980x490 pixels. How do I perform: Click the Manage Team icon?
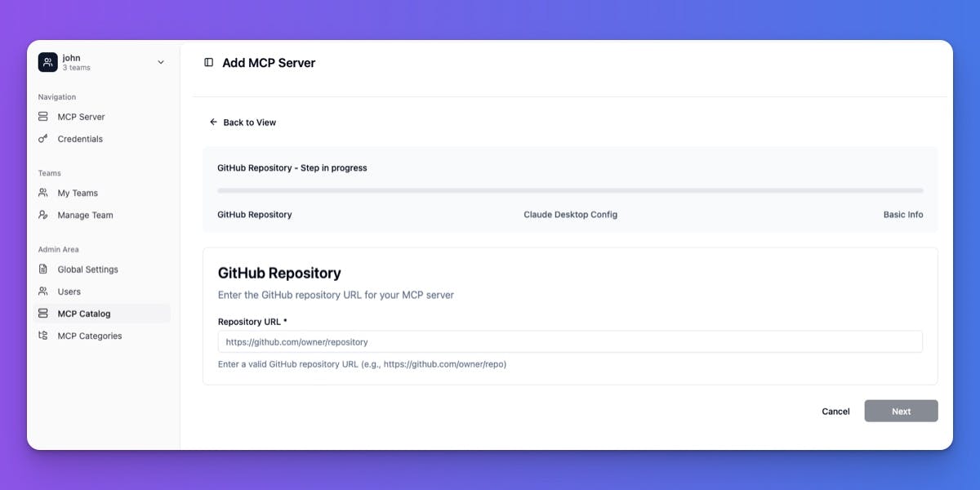[44, 215]
